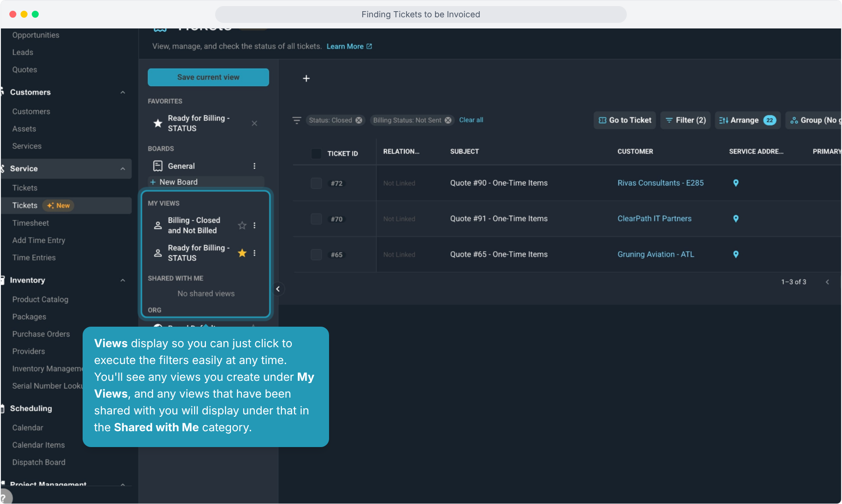Screen dimensions: 842x504
Task: Collapse the Customers sidebar section
Action: click(123, 92)
